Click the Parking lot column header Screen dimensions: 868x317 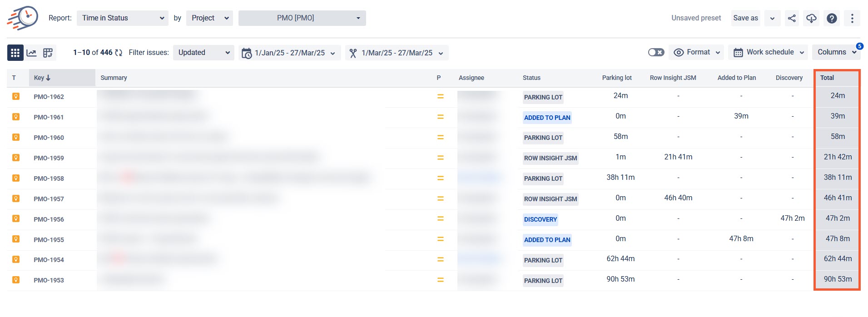617,78
